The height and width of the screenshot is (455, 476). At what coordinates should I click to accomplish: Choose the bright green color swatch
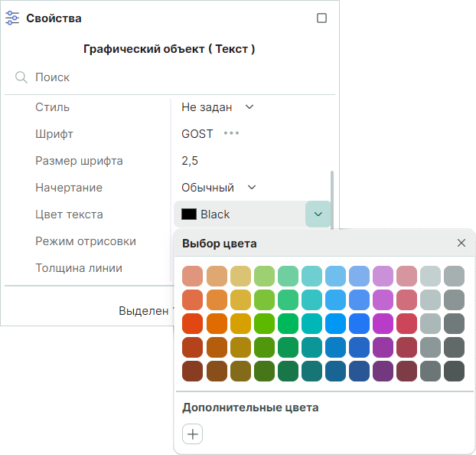point(264,324)
